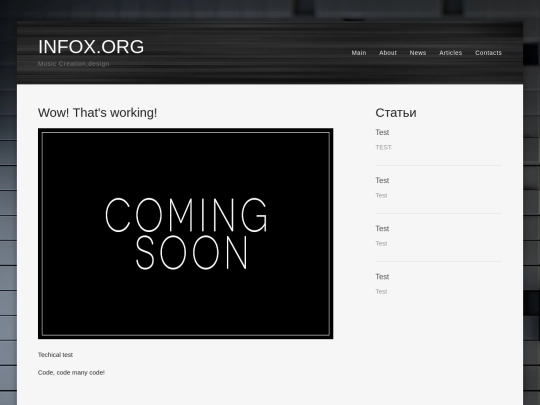
Task: Open the Main menu item
Action: click(359, 53)
